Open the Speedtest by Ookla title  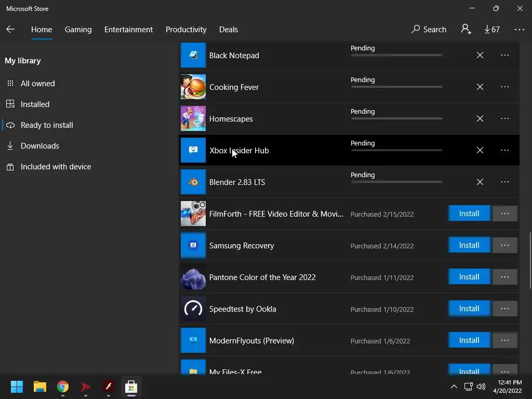(243, 309)
